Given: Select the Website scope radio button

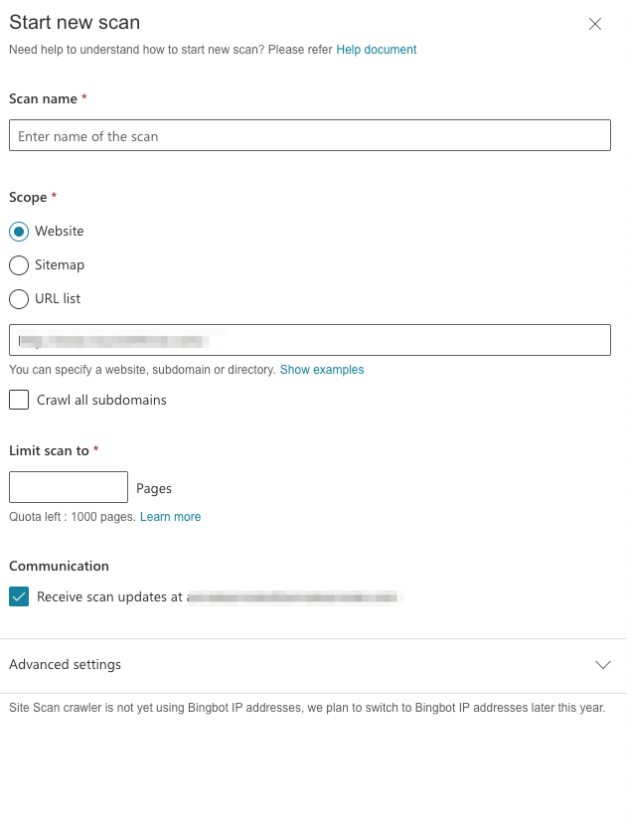Looking at the screenshot, I should coord(18,231).
